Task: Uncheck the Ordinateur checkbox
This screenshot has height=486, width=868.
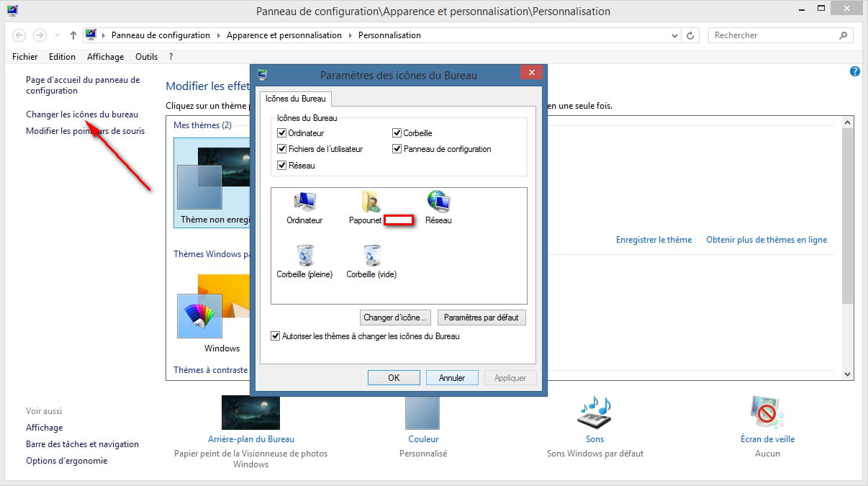Action: pos(282,133)
